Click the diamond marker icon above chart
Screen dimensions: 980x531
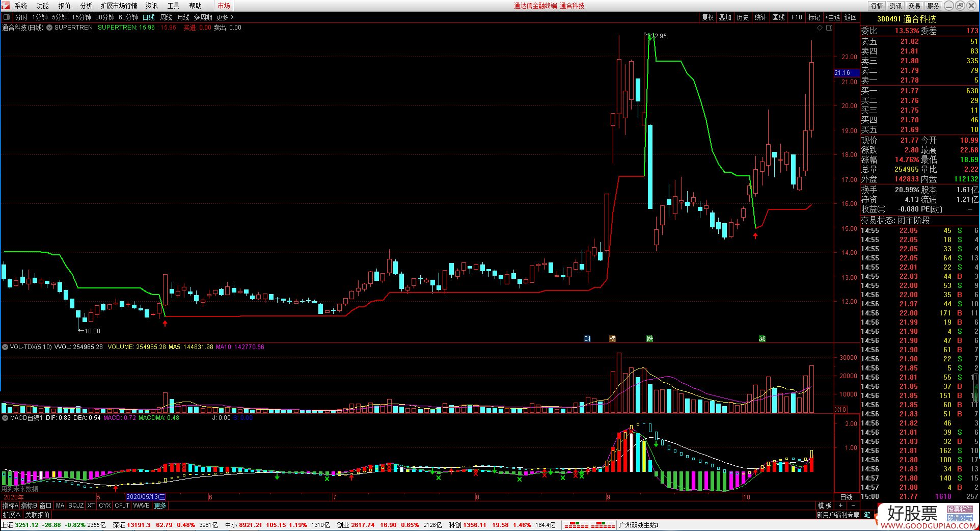coord(820,28)
